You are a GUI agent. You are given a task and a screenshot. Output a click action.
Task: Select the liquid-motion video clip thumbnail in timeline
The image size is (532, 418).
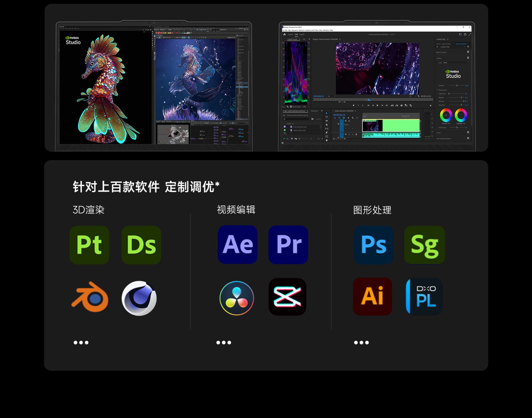(372, 125)
